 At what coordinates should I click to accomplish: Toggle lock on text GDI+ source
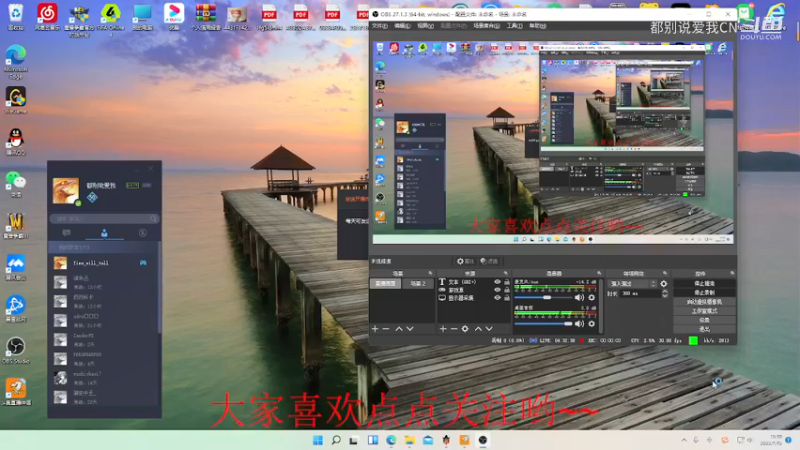(x=507, y=282)
